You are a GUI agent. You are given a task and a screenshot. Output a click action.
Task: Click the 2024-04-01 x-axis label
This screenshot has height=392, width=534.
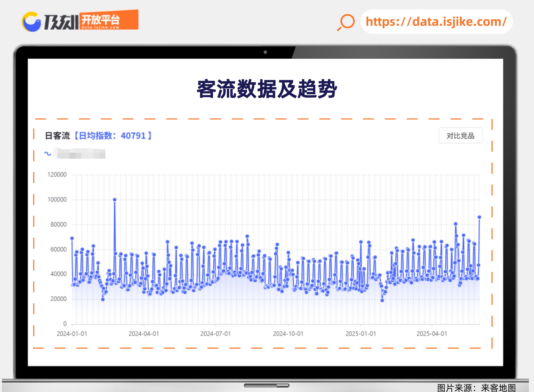pos(143,334)
